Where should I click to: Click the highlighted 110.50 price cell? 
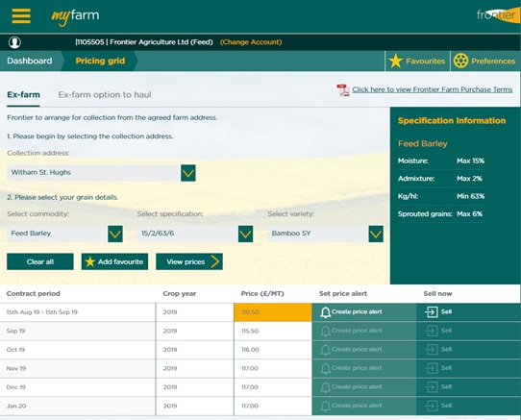coord(273,312)
